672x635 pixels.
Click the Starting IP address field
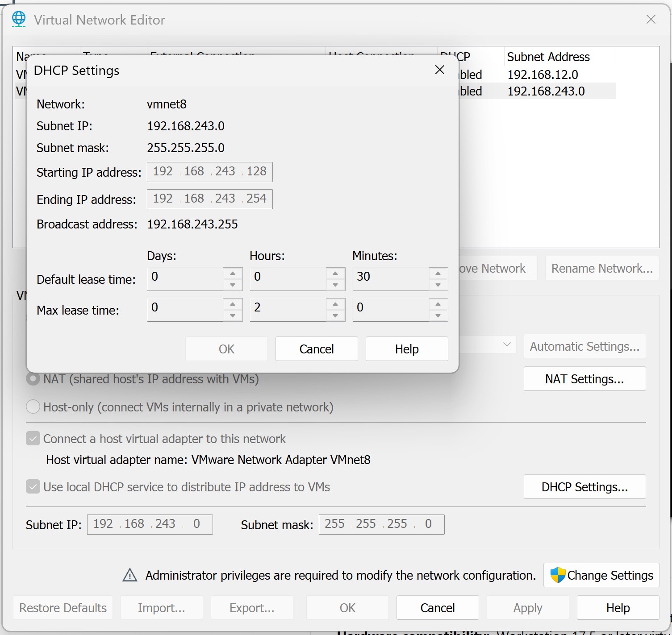pyautogui.click(x=209, y=172)
